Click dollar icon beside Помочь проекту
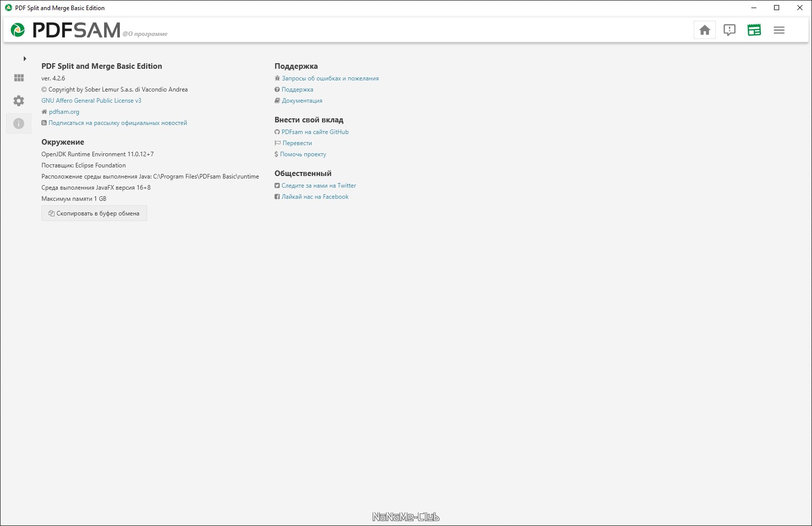Viewport: 812px width, 526px height. point(276,154)
